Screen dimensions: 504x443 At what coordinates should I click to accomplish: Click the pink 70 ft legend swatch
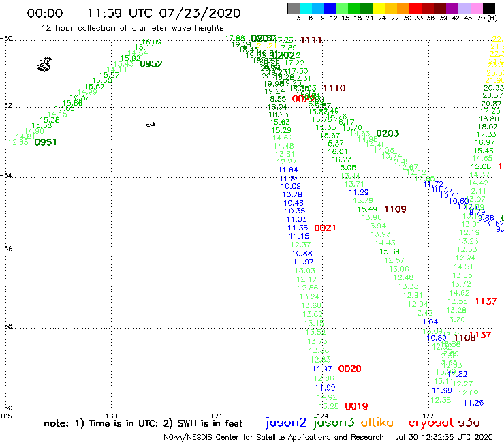(x=476, y=9)
